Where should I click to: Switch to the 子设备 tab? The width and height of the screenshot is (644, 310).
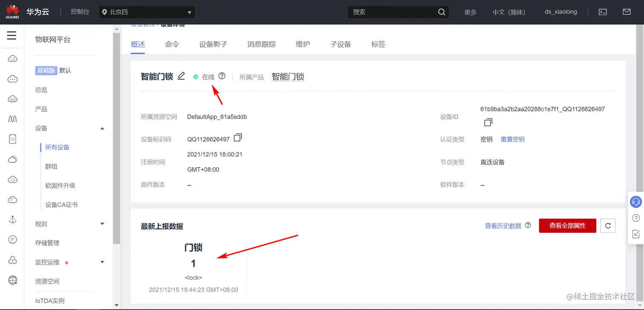[340, 44]
